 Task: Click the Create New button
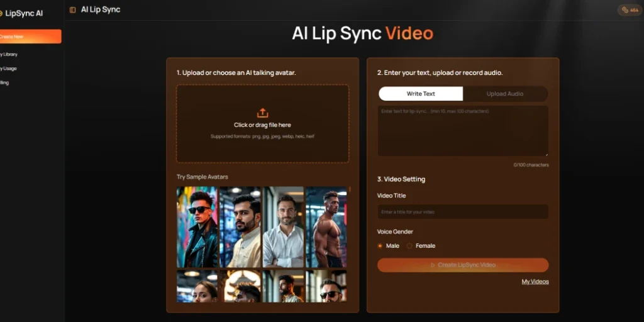[30, 36]
